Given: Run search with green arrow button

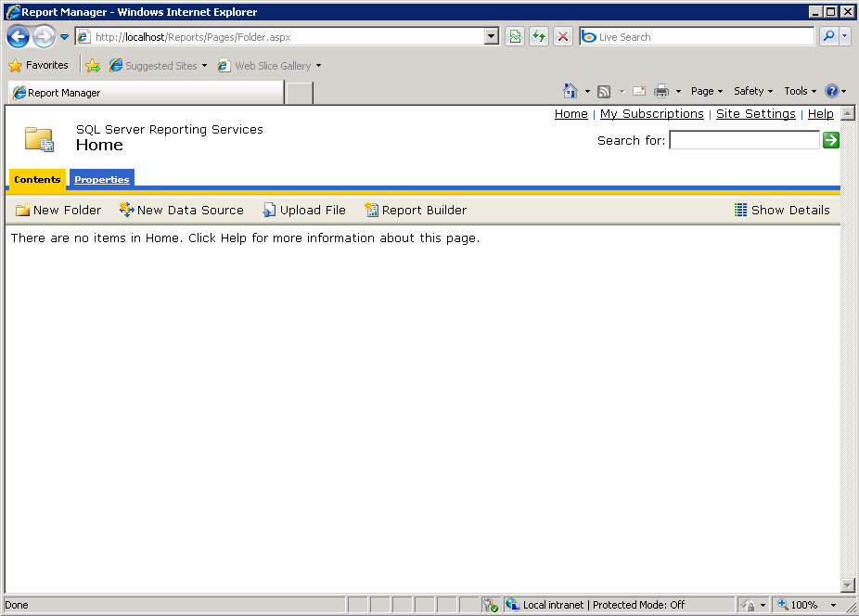Looking at the screenshot, I should [x=831, y=140].
